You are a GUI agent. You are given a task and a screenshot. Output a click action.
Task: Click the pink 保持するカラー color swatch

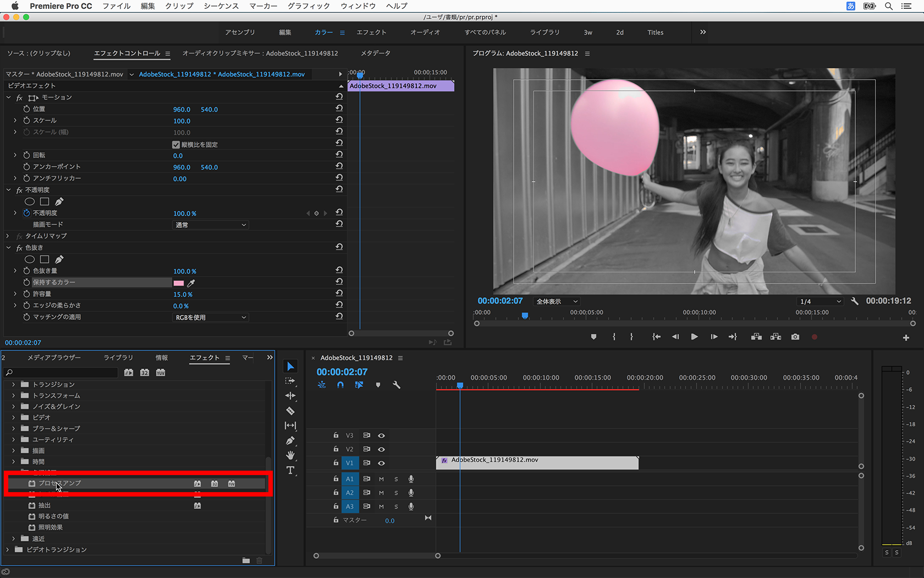point(179,283)
